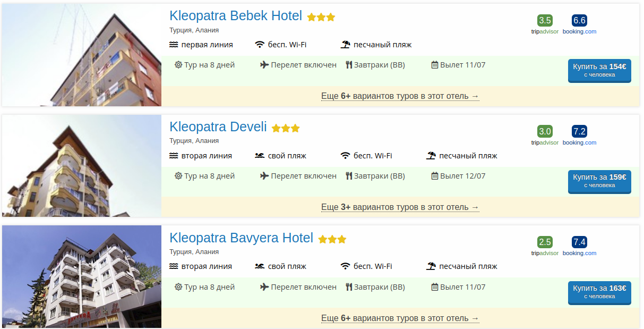Click the calendar icon next to Вылет 12/07
This screenshot has width=644, height=329.
click(435, 176)
